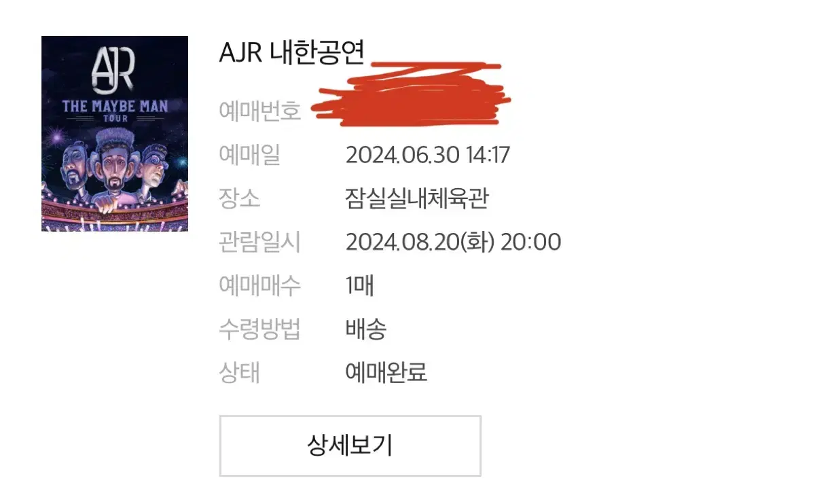815x504 pixels.
Task: Select the 예매번호 label
Action: pos(260,111)
